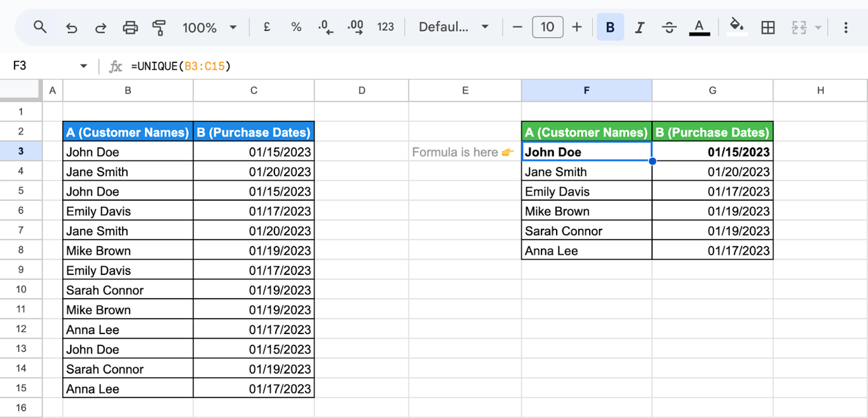Decrease font size with minus button
868x418 pixels.
click(x=517, y=27)
